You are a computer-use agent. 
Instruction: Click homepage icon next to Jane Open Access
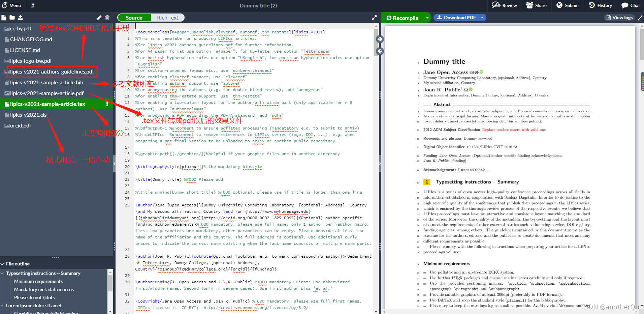point(477,73)
